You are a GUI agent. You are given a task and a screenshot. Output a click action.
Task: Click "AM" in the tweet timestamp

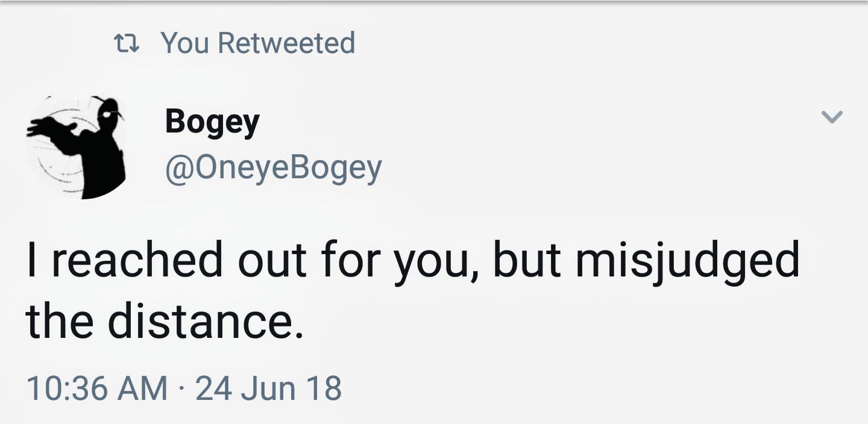[x=143, y=387]
